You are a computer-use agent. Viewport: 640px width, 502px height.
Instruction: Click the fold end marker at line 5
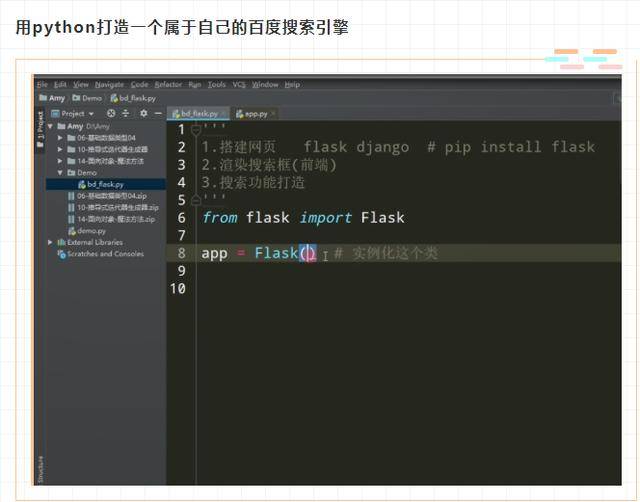click(x=196, y=200)
